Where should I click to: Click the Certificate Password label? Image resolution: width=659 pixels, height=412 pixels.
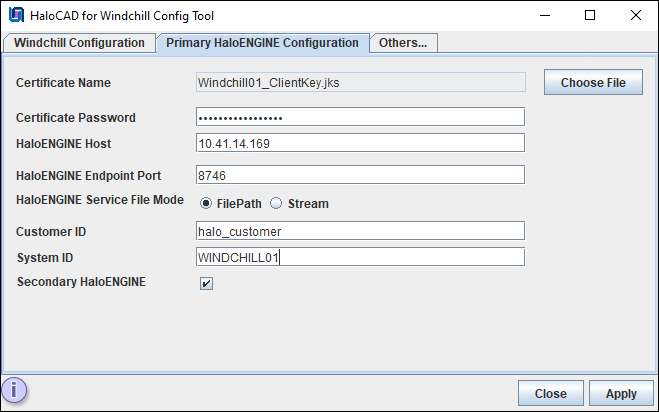(x=76, y=118)
